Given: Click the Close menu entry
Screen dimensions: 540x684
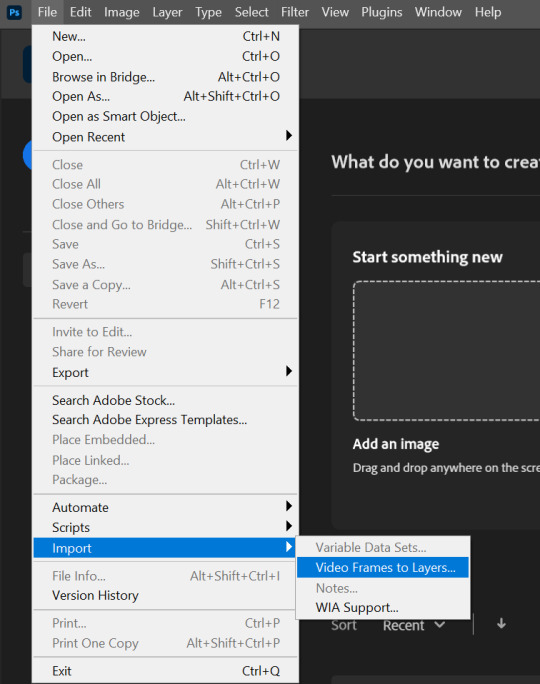Looking at the screenshot, I should (165, 164).
